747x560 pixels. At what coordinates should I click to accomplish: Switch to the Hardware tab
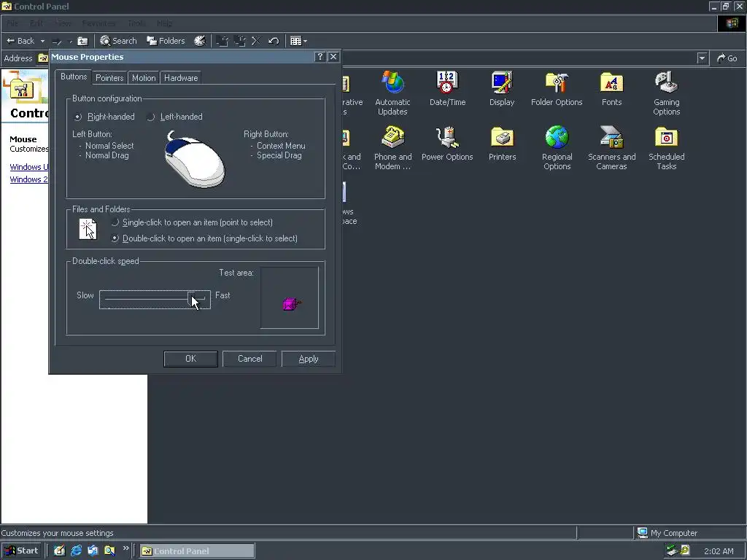coord(181,77)
